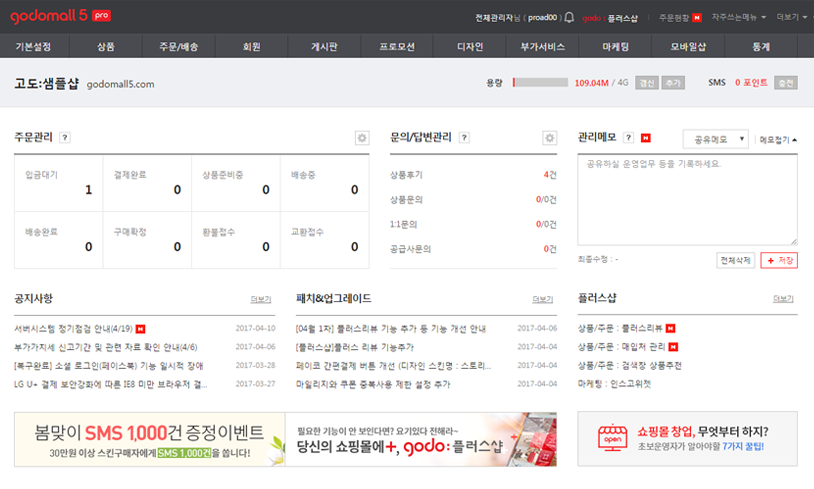Click the red N badge beside 관리메모
This screenshot has height=489, width=814.
click(646, 138)
